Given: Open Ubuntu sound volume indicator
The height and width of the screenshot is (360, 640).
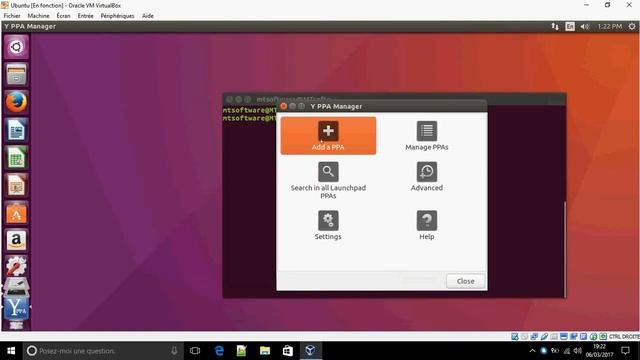Looking at the screenshot, I should tap(585, 27).
